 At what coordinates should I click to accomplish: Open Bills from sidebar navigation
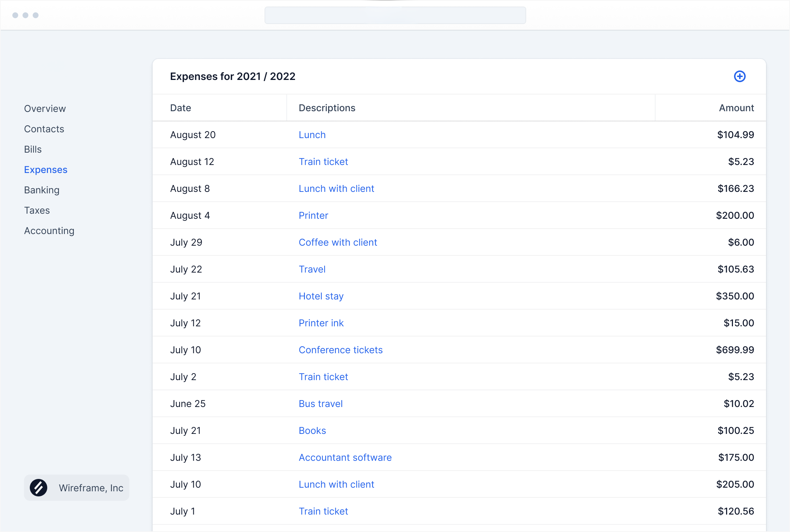33,149
